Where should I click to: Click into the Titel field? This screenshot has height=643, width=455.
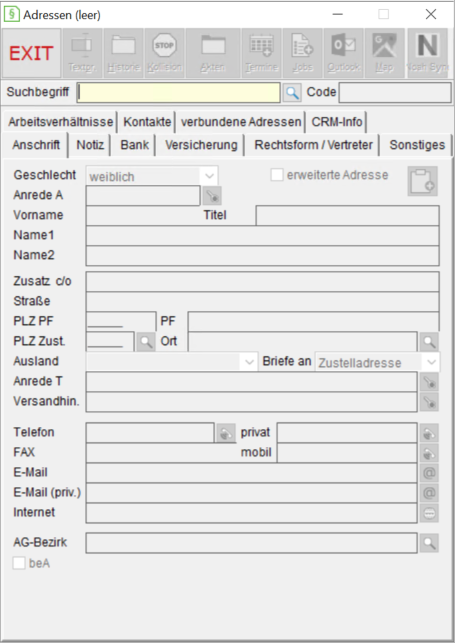pos(348,215)
